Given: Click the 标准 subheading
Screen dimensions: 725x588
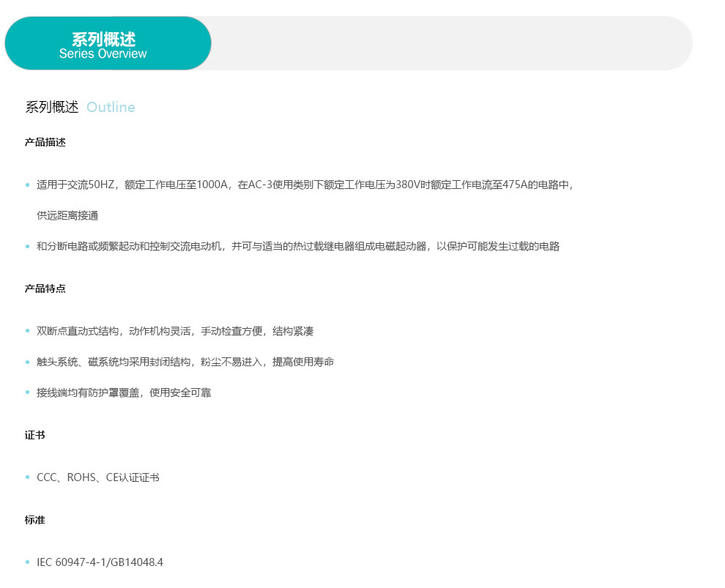Looking at the screenshot, I should (35, 521).
